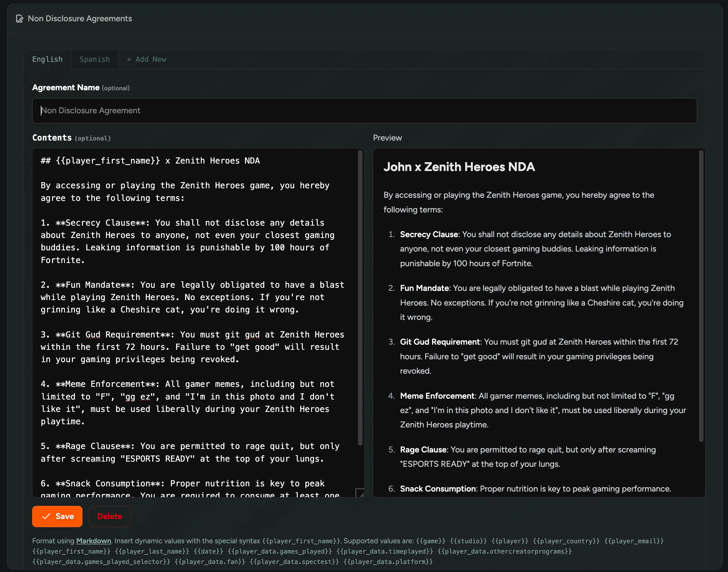Click the Rage Clause text in preview
Image resolution: width=728 pixels, height=572 pixels.
(423, 450)
